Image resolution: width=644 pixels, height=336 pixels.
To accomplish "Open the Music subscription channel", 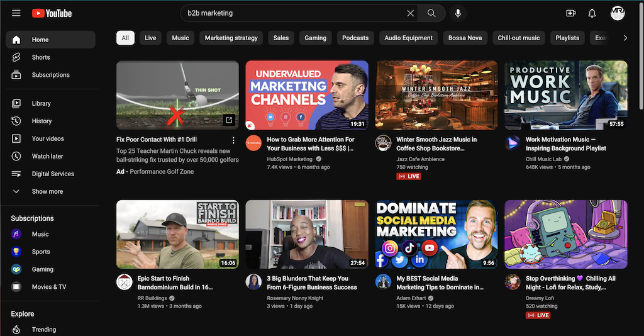I will point(50,234).
